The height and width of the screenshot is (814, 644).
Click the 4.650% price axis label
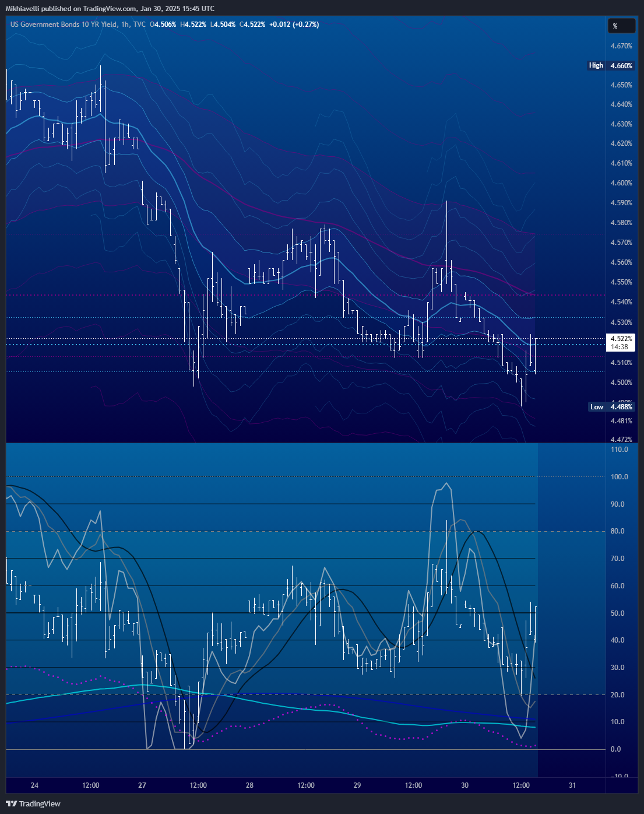(x=621, y=85)
